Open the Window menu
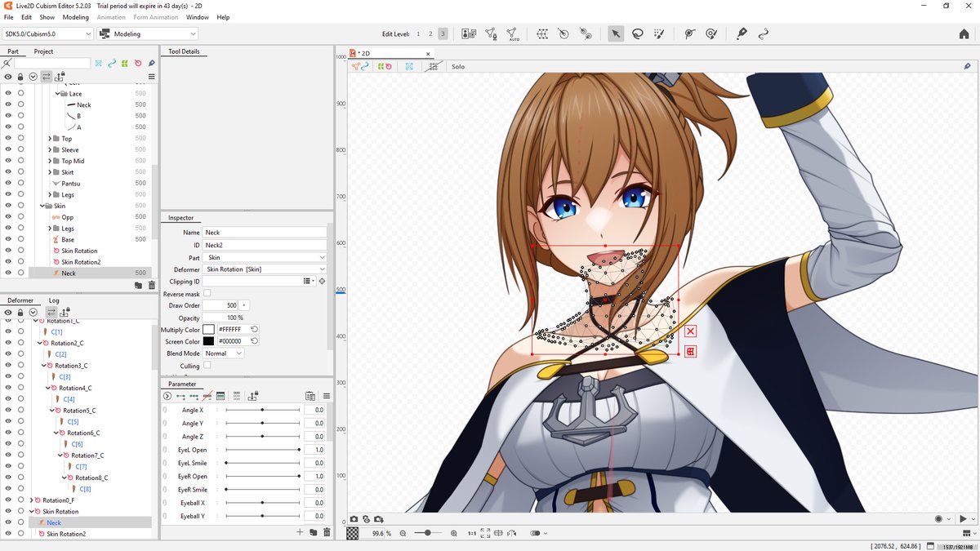 click(197, 17)
